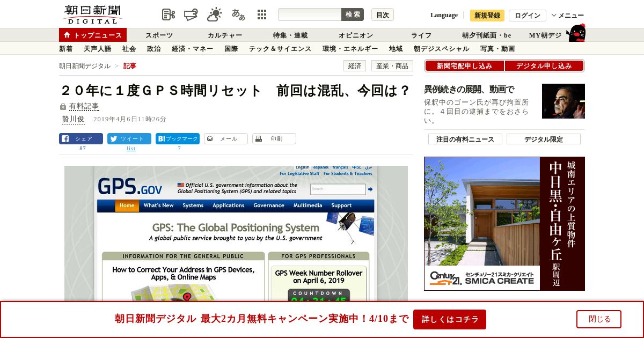Click author name 贄川俊
The image size is (644, 338).
click(x=74, y=119)
